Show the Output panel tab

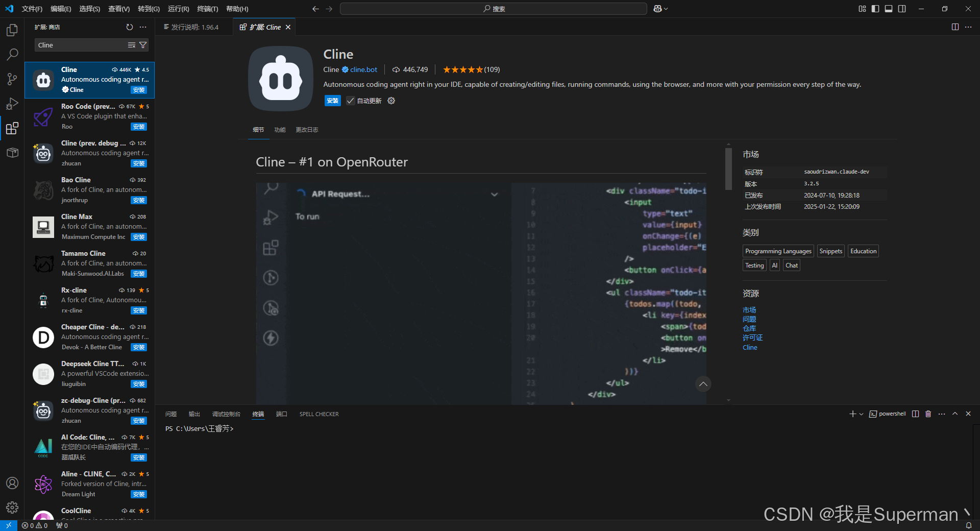[x=194, y=414]
